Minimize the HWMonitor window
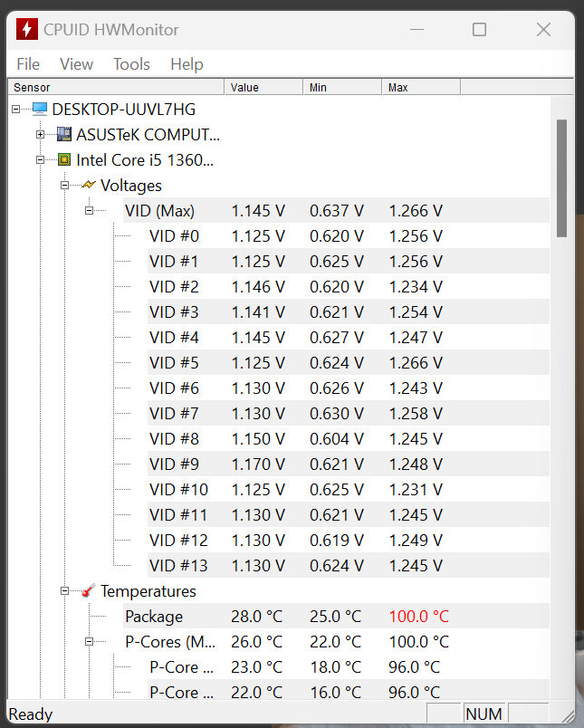Screen dimensions: 584x728 [x=416, y=30]
